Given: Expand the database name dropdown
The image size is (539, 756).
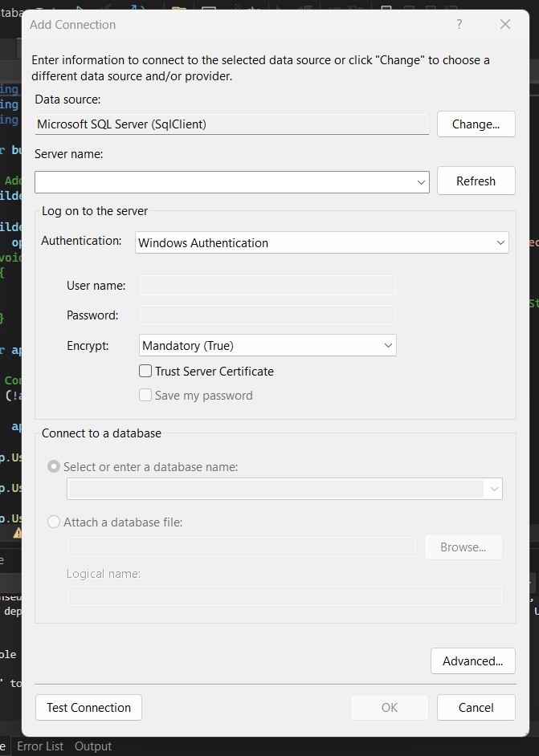Looking at the screenshot, I should click(492, 489).
